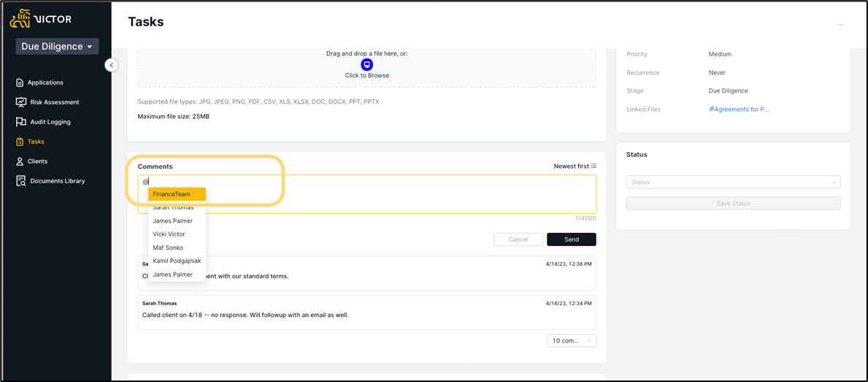Click the 'Called client on 4/18' comment
This screenshot has width=868, height=382.
(245, 315)
